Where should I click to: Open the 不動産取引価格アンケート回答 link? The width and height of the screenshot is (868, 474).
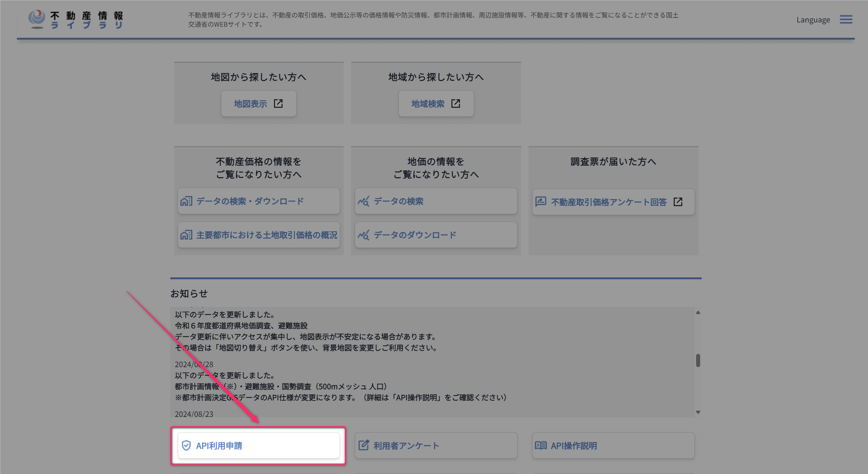pyautogui.click(x=608, y=202)
